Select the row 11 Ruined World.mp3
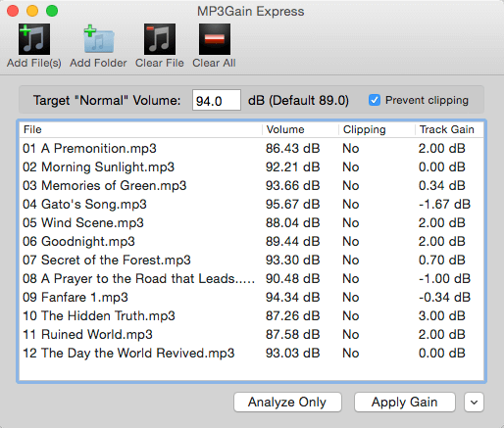The width and height of the screenshot is (504, 428). tap(251, 335)
